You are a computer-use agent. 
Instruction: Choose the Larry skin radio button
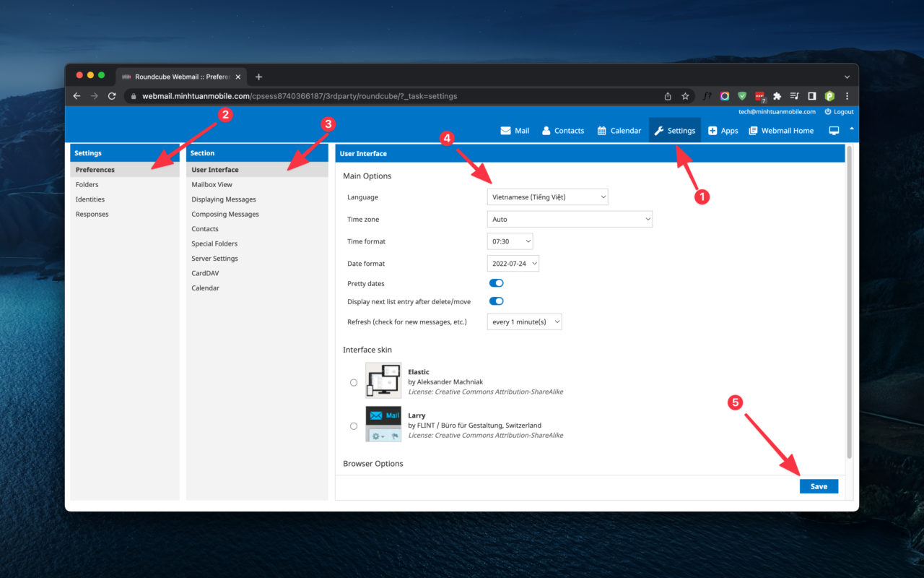pyautogui.click(x=354, y=426)
